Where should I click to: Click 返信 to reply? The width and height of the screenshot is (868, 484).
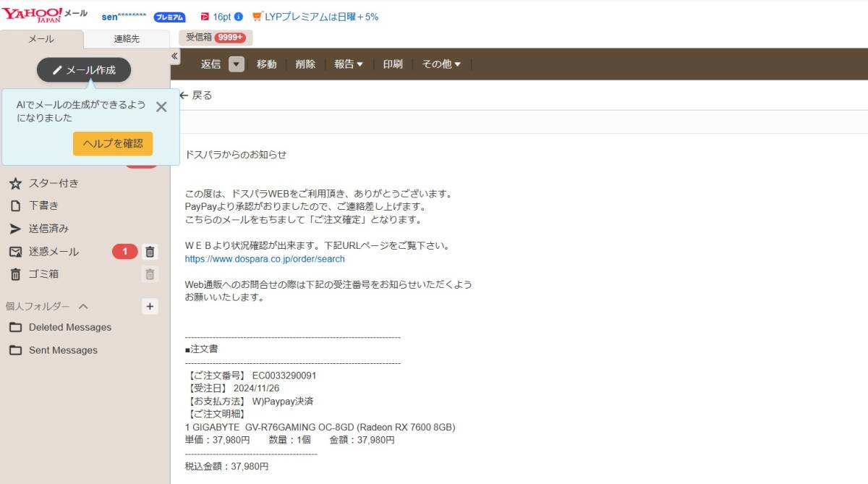[x=210, y=64]
